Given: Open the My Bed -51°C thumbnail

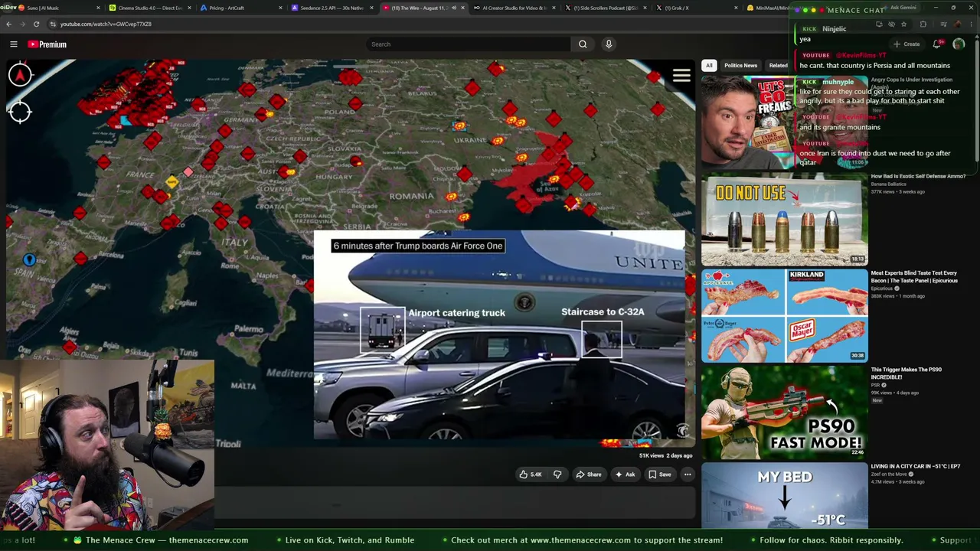Looking at the screenshot, I should pyautogui.click(x=785, y=497).
